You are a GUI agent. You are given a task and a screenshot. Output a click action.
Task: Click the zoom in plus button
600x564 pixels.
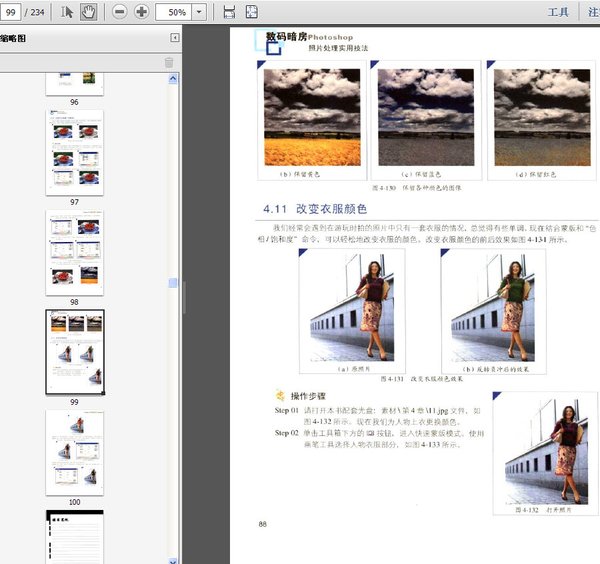tap(141, 12)
